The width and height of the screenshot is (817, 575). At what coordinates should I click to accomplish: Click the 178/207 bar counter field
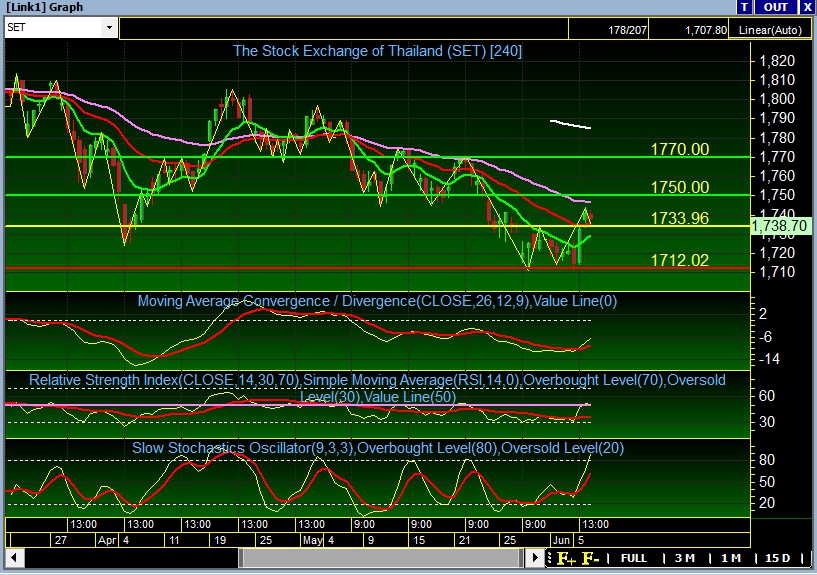609,29
